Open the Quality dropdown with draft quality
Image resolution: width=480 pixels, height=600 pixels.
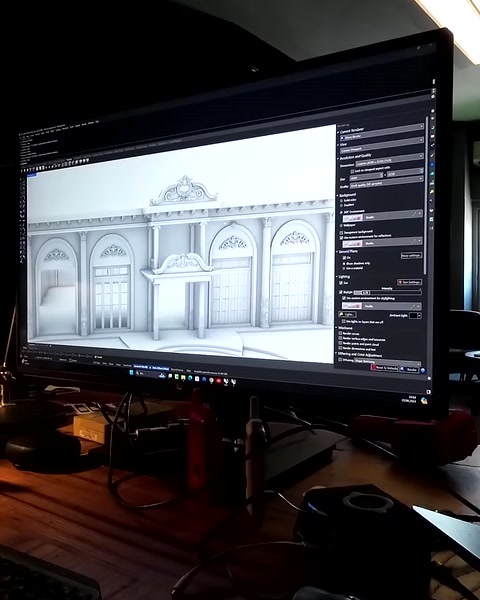pos(387,182)
